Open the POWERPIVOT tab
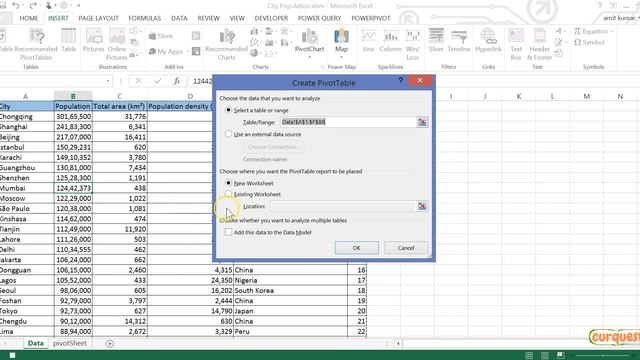Viewport: 640px width, 360px height. click(x=371, y=18)
